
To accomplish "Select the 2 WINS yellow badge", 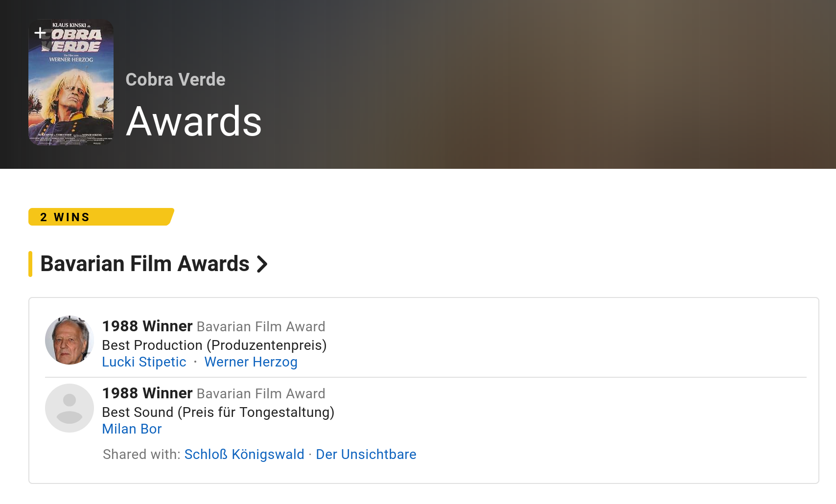I will click(101, 217).
